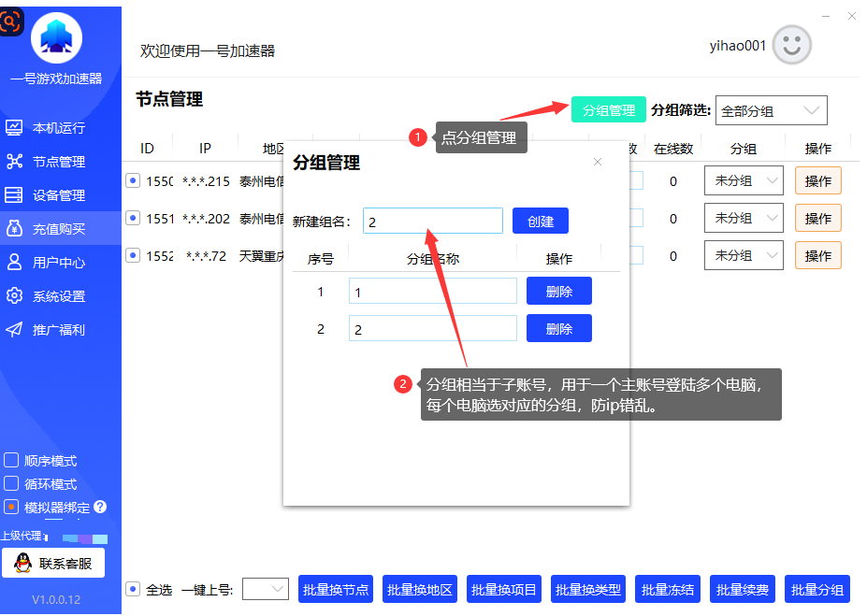
Task: Click the 充值购买 money bag icon
Action: click(14, 229)
